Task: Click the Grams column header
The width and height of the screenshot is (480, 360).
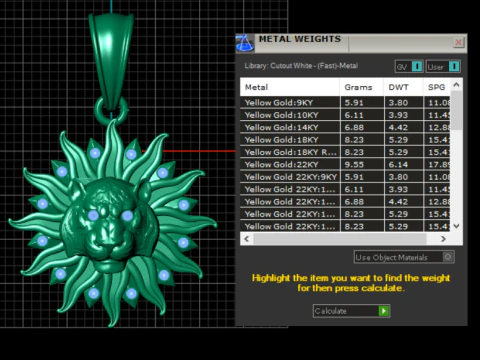Action: (362, 87)
